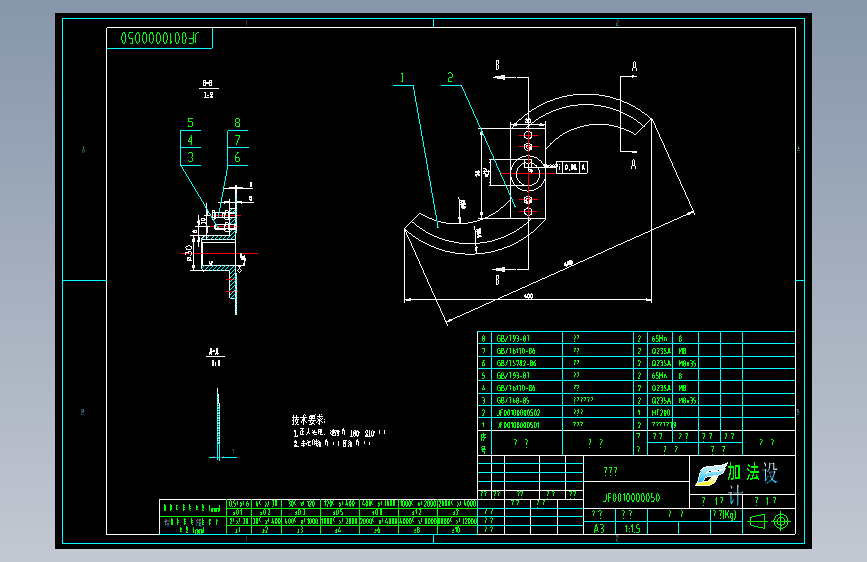Click the horizontal 400 dimension under the main view
The width and height of the screenshot is (867, 562).
[528, 296]
